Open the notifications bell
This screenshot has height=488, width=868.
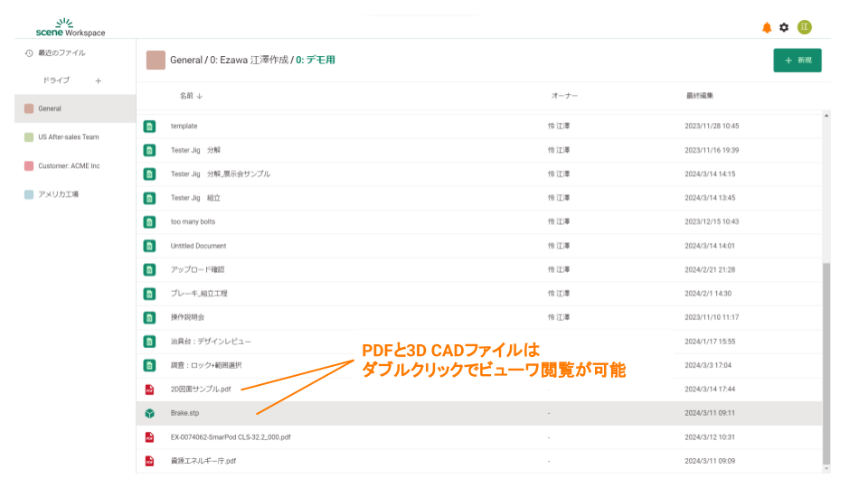tap(767, 28)
